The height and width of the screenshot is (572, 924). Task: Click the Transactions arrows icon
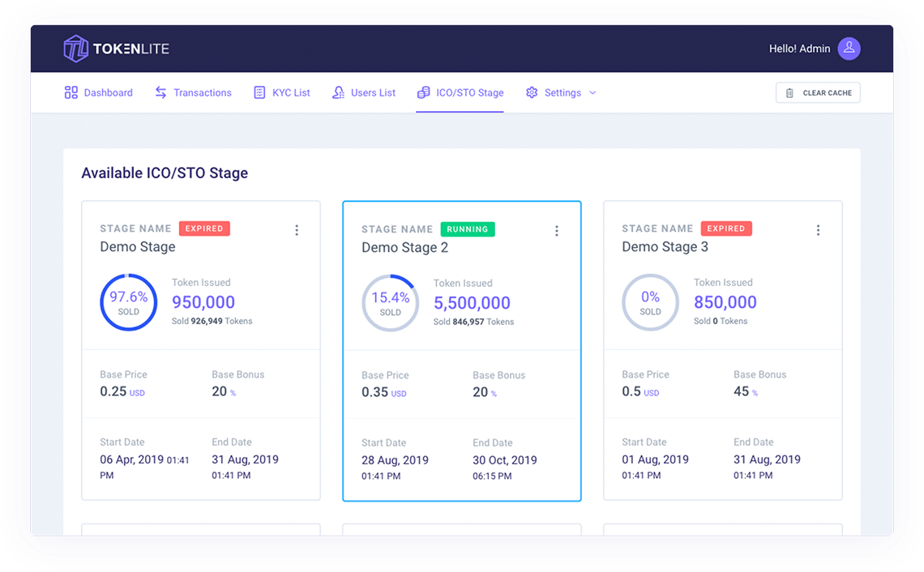pos(161,92)
